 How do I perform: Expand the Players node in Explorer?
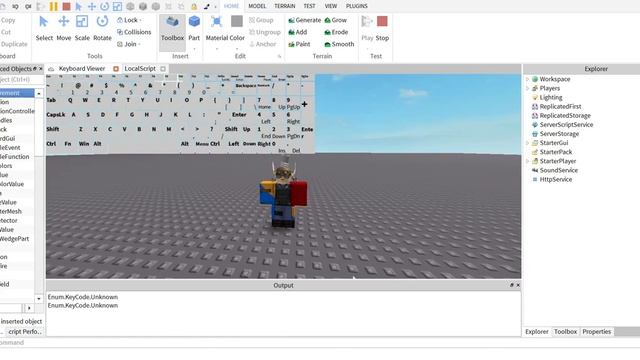click(x=527, y=88)
